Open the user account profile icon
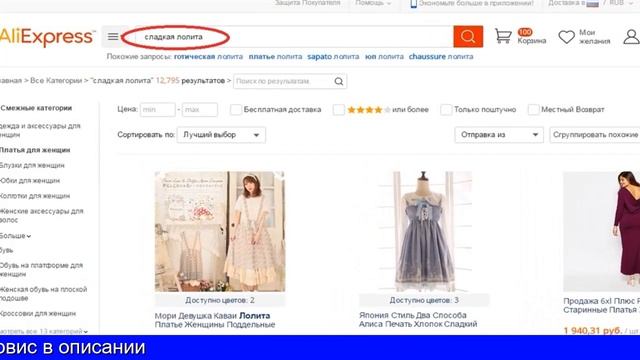640x360 pixels. (631, 37)
